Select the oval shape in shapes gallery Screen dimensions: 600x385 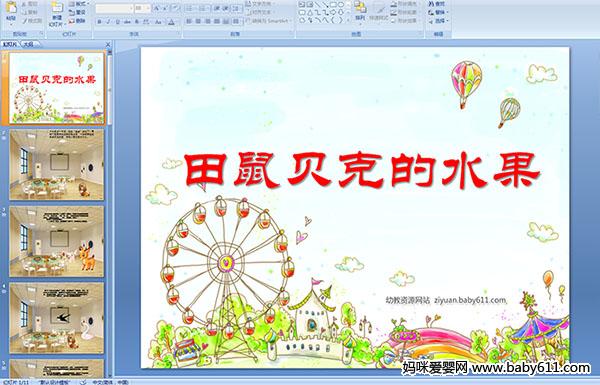[x=340, y=4]
